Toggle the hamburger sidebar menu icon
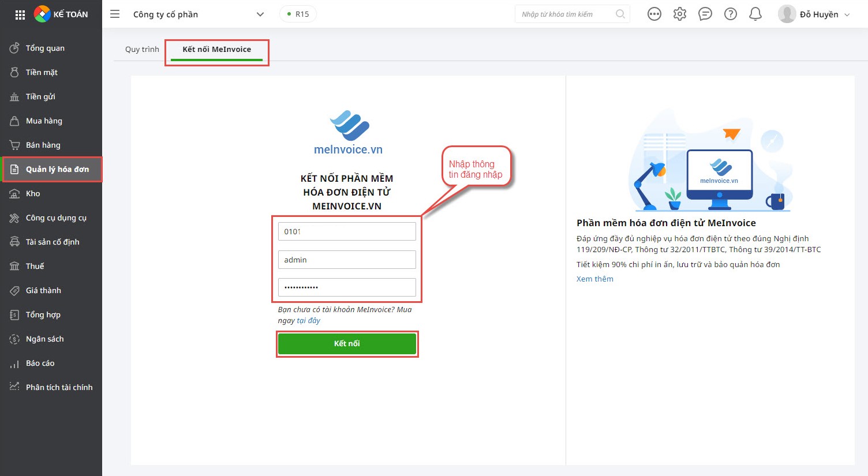 point(115,14)
